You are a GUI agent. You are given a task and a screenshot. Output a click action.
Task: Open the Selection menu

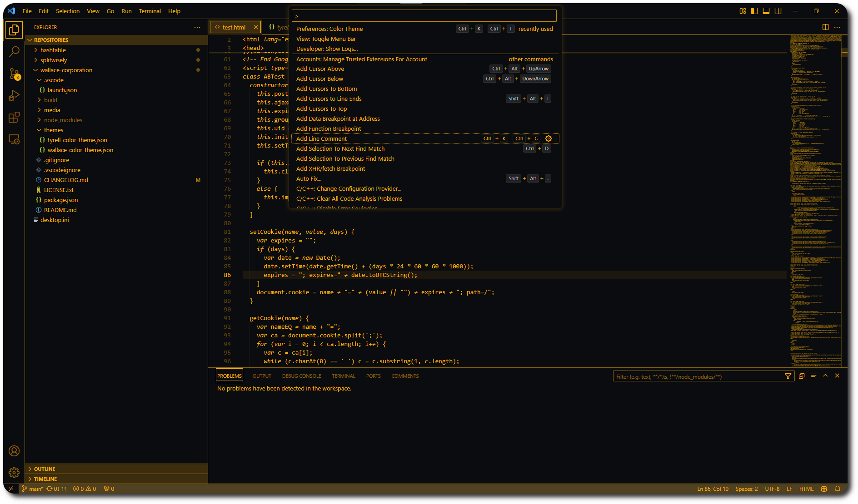[x=68, y=11]
